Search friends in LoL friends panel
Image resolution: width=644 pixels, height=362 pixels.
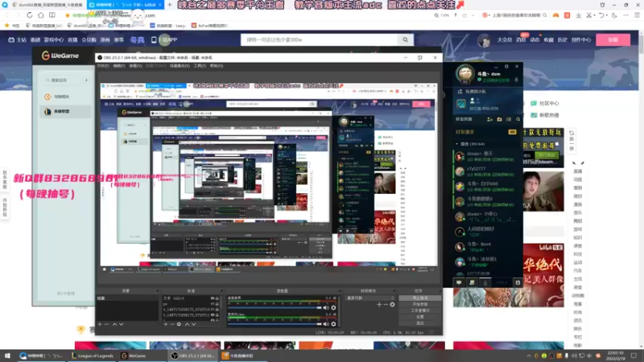[x=518, y=119]
